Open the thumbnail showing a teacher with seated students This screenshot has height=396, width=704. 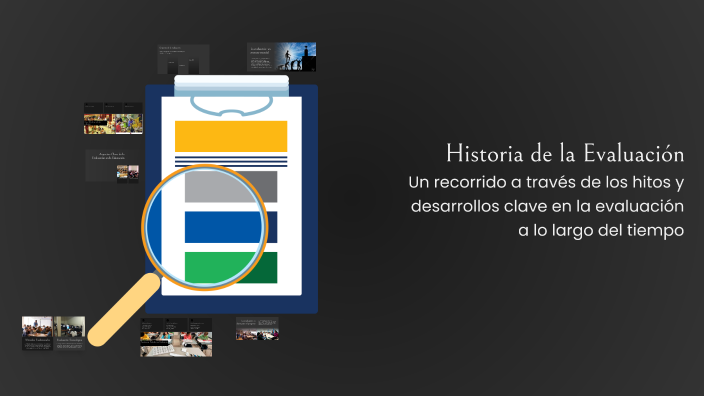pos(37,333)
